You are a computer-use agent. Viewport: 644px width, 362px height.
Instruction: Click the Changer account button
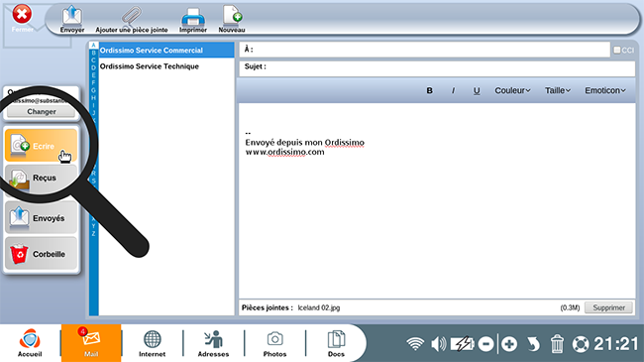point(42,111)
